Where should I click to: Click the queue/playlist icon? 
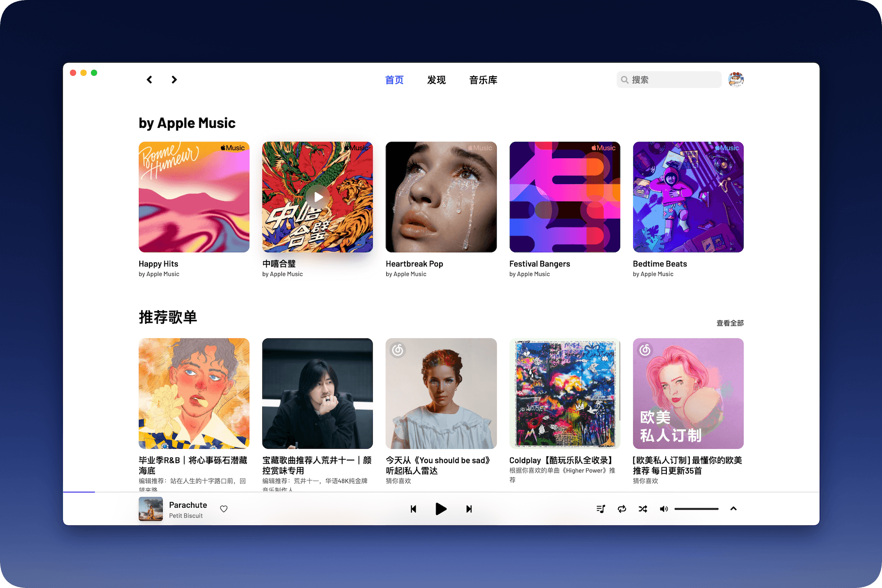[x=600, y=508]
